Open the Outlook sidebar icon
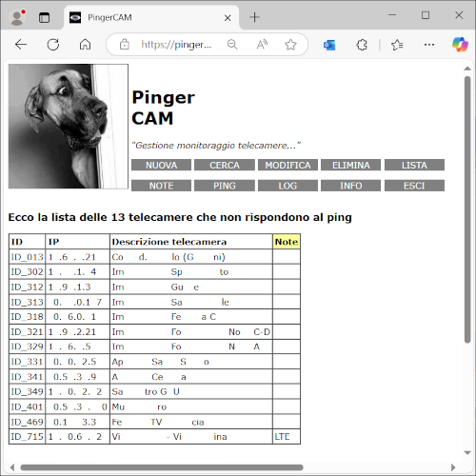Screen dimensions: 476x476 click(329, 45)
